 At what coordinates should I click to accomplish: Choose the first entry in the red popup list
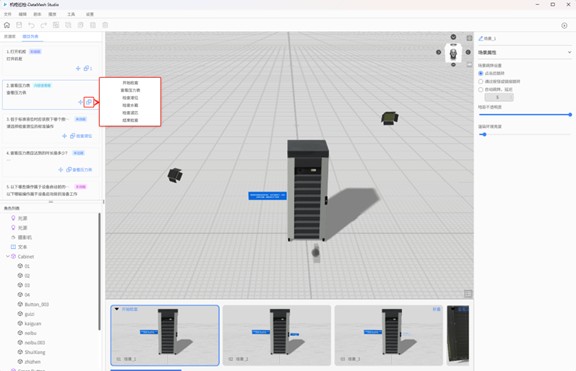click(x=130, y=83)
